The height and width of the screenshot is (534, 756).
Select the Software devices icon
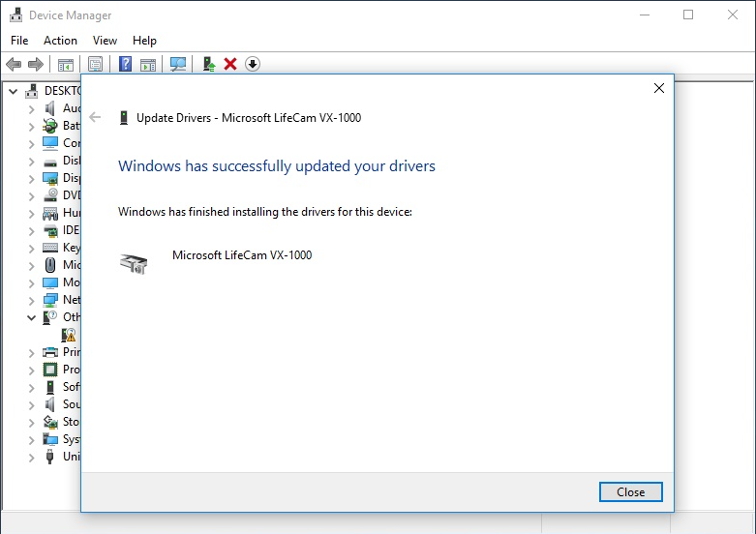coord(50,387)
